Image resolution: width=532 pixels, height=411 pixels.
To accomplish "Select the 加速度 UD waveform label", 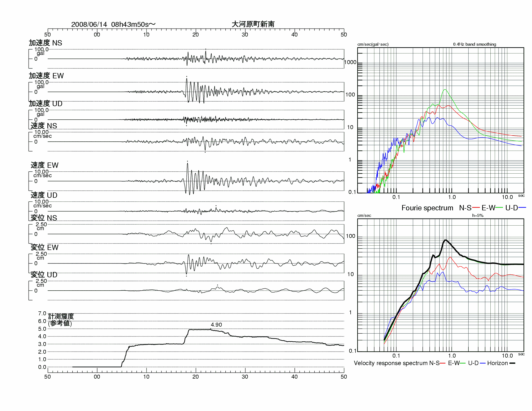I will pyautogui.click(x=45, y=103).
